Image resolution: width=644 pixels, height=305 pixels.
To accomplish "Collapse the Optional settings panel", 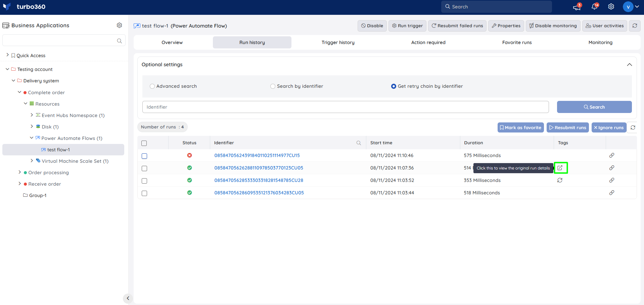I will pos(629,65).
